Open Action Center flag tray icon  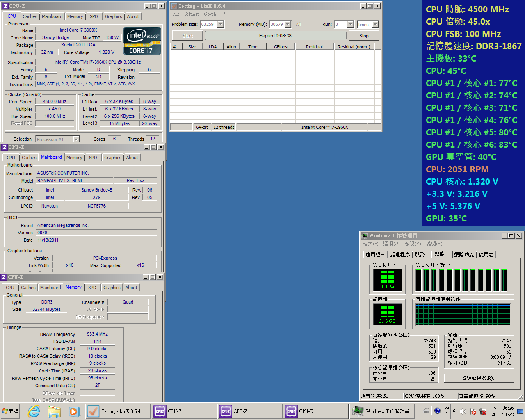(472, 411)
